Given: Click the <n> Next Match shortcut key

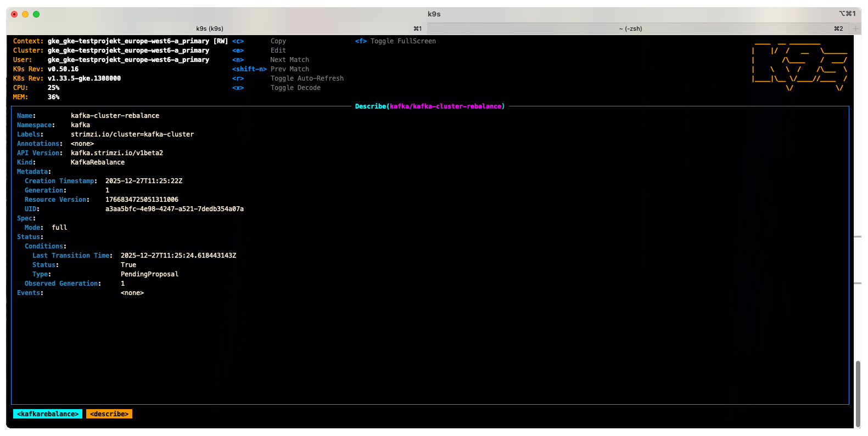Looking at the screenshot, I should [238, 60].
